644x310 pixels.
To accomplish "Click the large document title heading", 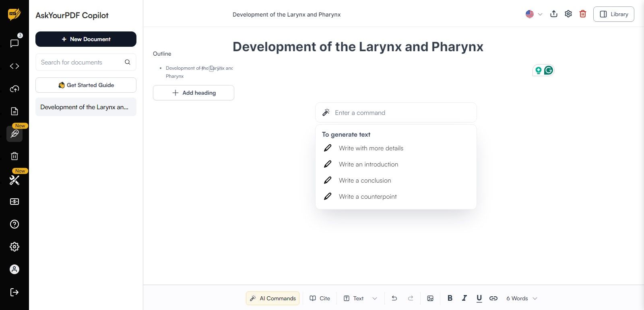I will (358, 47).
